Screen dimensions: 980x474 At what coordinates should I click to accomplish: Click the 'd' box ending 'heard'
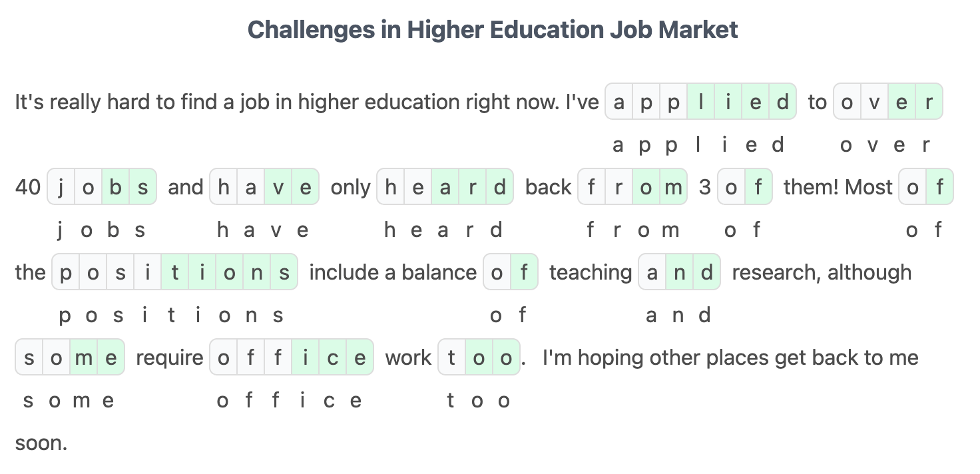pos(499,187)
